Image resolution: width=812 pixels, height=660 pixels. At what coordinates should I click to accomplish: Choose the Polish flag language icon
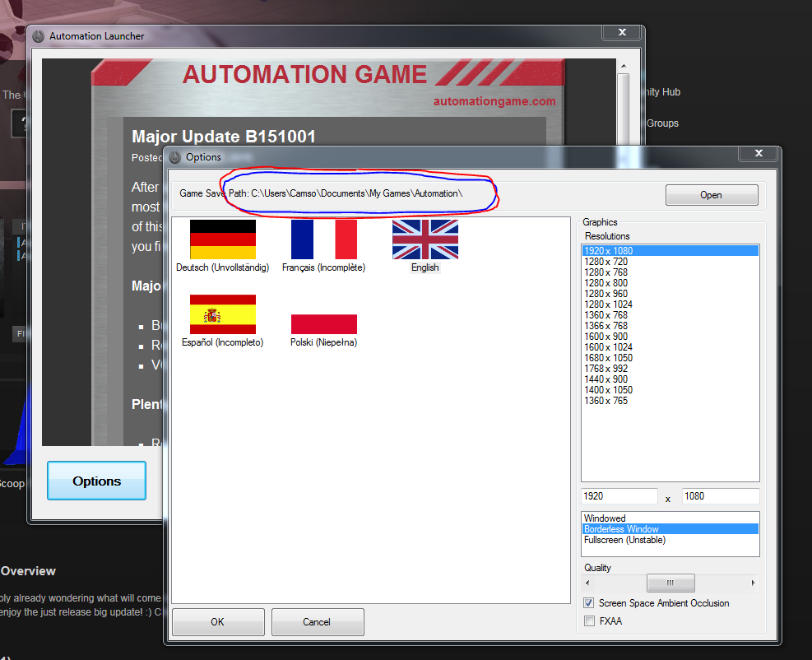[x=323, y=323]
